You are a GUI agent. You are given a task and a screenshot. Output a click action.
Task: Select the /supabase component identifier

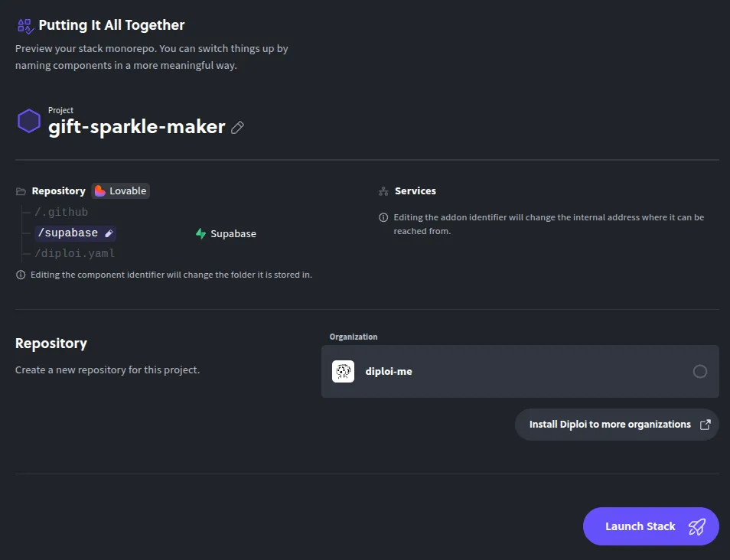[x=69, y=233]
